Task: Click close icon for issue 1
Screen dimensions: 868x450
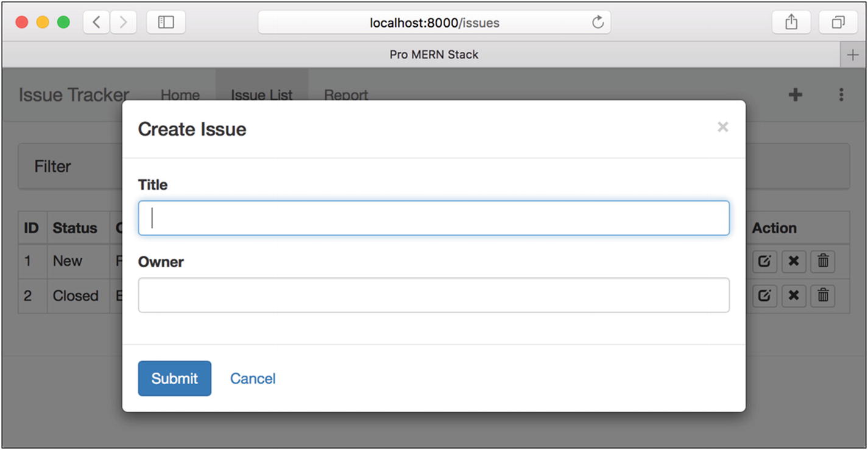Action: [x=794, y=261]
